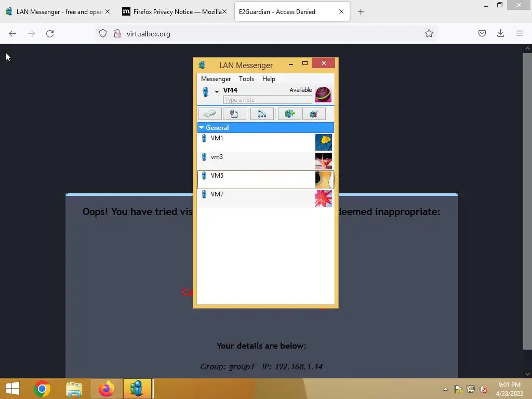Click the LAN Messenger taskbar icon

coord(137,389)
